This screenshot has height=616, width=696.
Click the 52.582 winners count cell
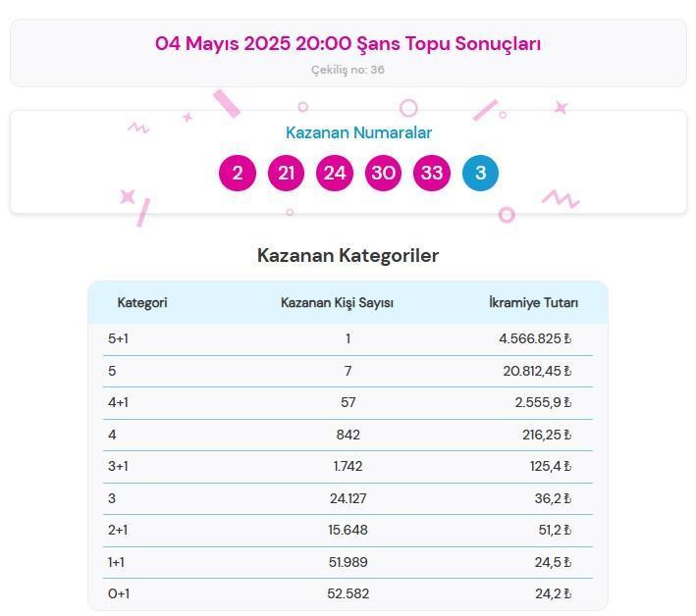(x=348, y=593)
